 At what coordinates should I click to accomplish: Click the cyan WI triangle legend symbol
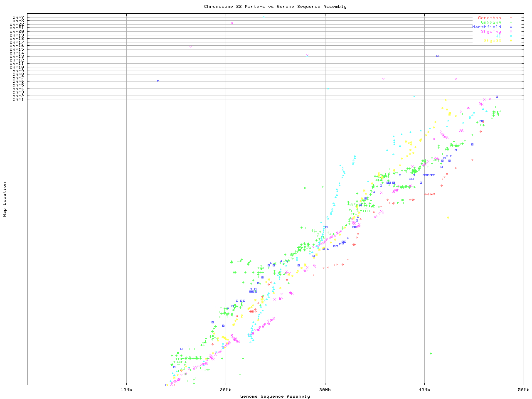(511, 36)
